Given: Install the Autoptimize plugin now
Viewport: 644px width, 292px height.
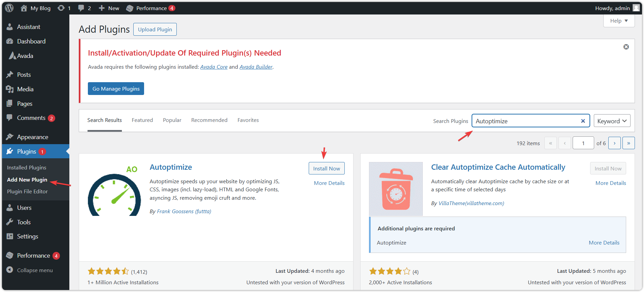Looking at the screenshot, I should (x=327, y=168).
